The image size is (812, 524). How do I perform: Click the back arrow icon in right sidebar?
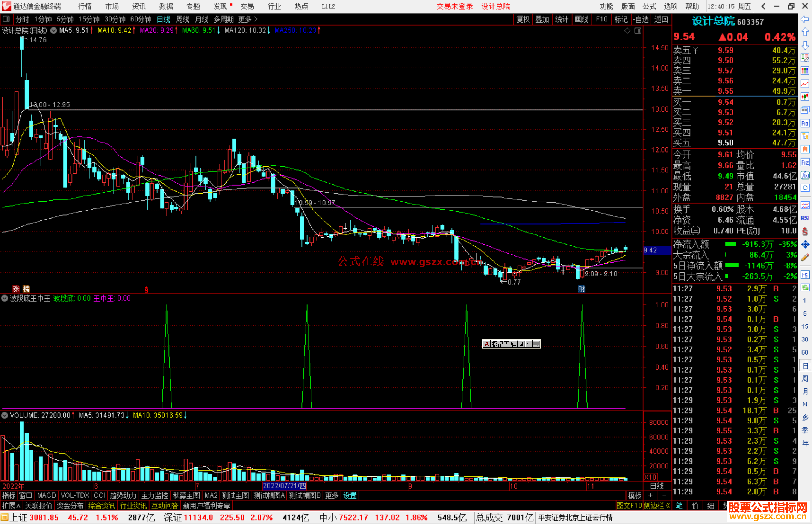(805, 19)
